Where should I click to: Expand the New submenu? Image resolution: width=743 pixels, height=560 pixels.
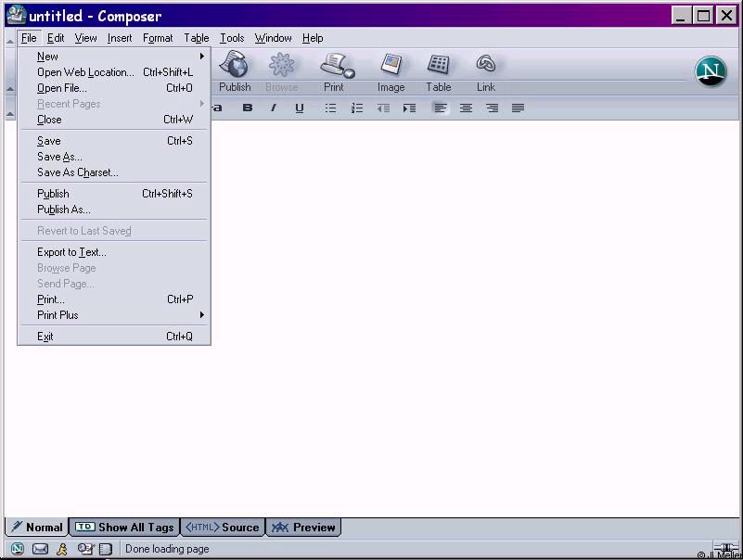point(114,57)
